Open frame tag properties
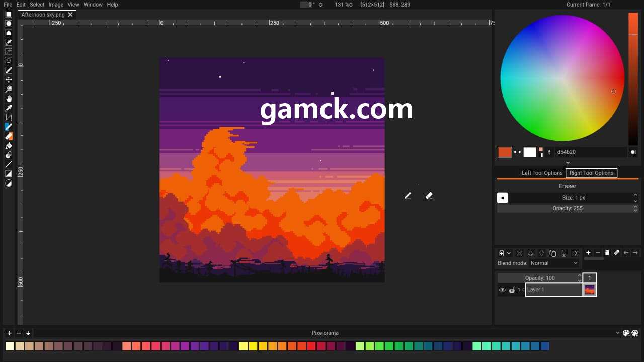The width and height of the screenshot is (644, 362). (x=617, y=253)
